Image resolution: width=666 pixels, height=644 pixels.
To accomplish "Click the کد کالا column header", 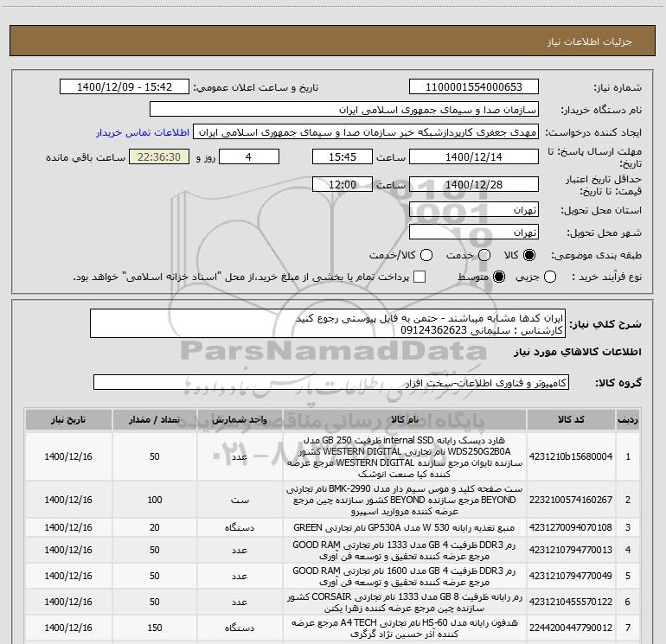I will (571, 419).
